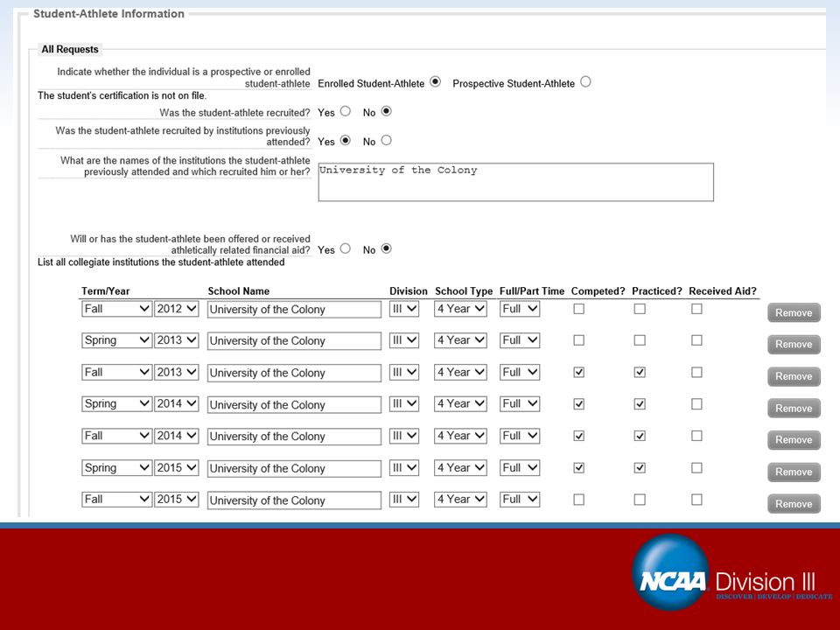Uncheck Competed for Spring 2014 row

pyautogui.click(x=578, y=404)
